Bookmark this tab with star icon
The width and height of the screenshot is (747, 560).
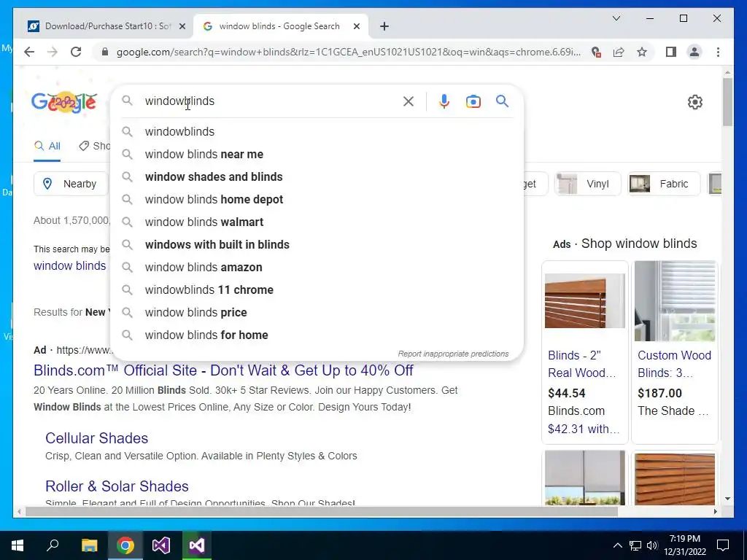pyautogui.click(x=642, y=52)
